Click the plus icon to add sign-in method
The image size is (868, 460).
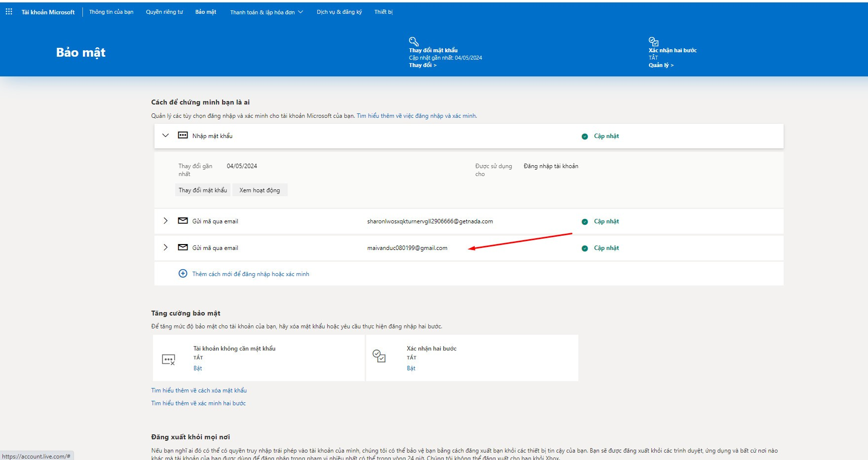click(x=183, y=274)
